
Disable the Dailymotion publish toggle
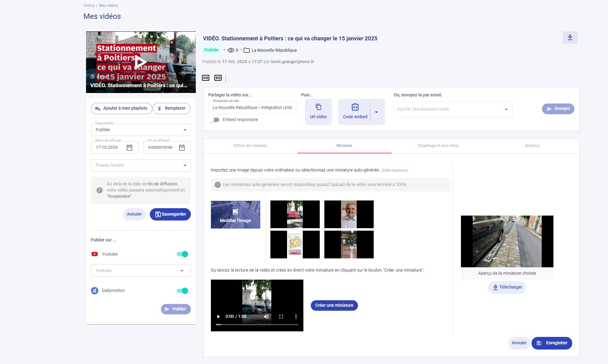(x=182, y=291)
